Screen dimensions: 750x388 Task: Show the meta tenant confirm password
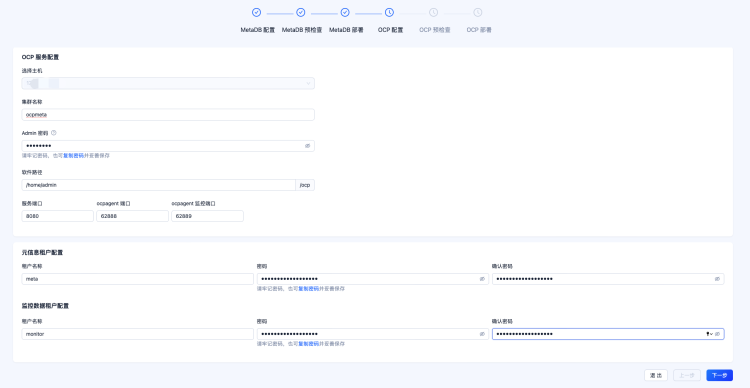click(717, 279)
